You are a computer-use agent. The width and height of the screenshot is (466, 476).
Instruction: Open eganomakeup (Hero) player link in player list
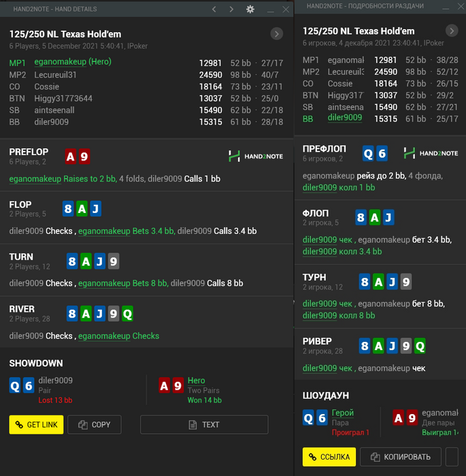[x=73, y=62]
